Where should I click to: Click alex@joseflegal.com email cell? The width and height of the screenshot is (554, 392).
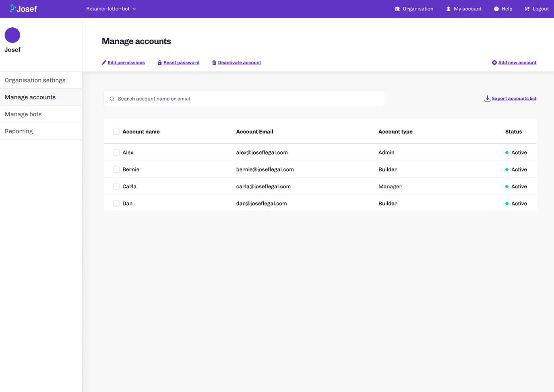(262, 153)
